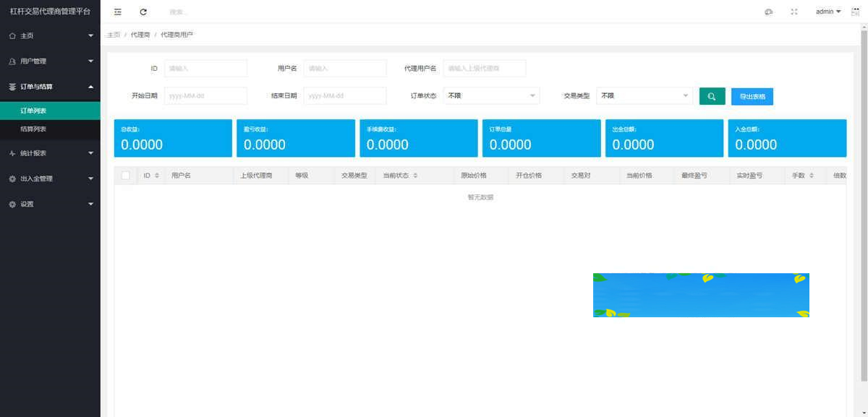Open the 订单状态 dropdown
Screen dimensions: 868x417
491,95
